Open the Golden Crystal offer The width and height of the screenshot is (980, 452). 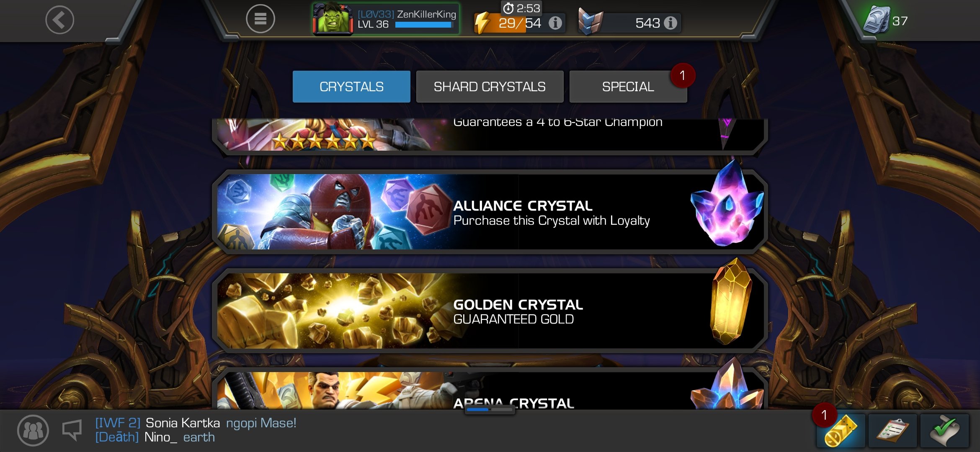coord(490,311)
